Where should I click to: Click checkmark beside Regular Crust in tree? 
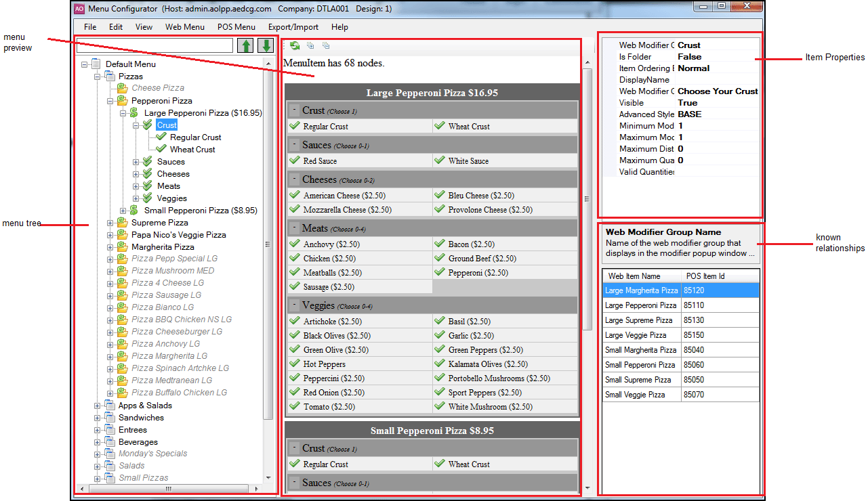(161, 137)
